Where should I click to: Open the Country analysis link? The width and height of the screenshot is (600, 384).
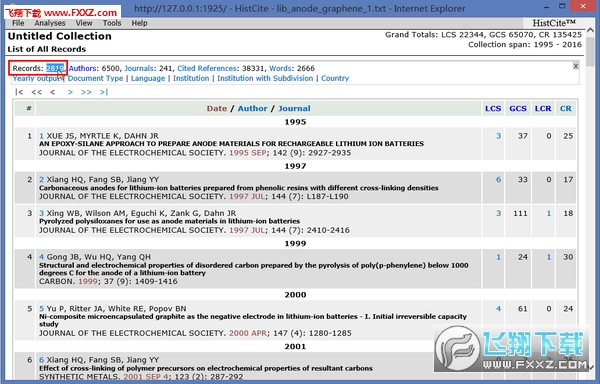pos(335,78)
